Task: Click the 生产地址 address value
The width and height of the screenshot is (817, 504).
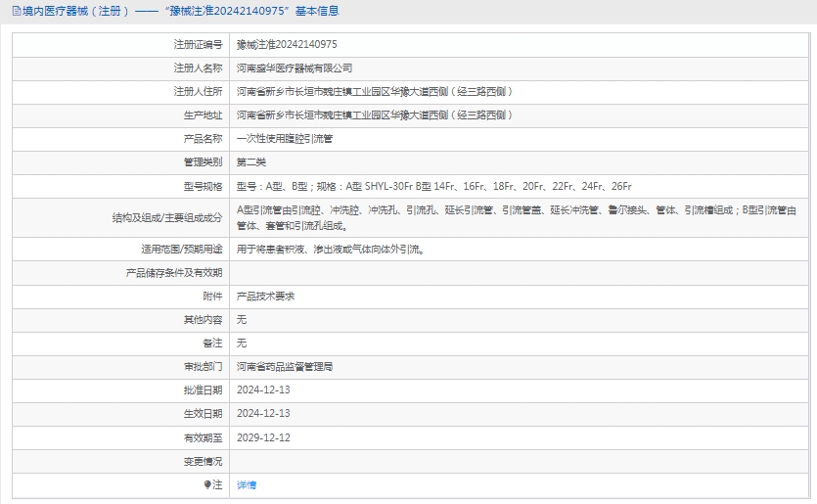Action: tap(375, 115)
